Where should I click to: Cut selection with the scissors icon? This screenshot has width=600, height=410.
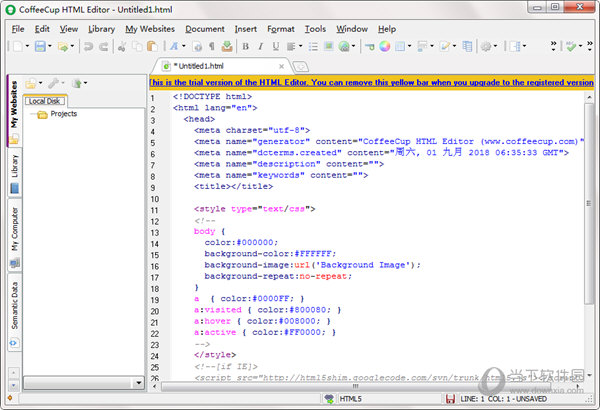coord(122,47)
